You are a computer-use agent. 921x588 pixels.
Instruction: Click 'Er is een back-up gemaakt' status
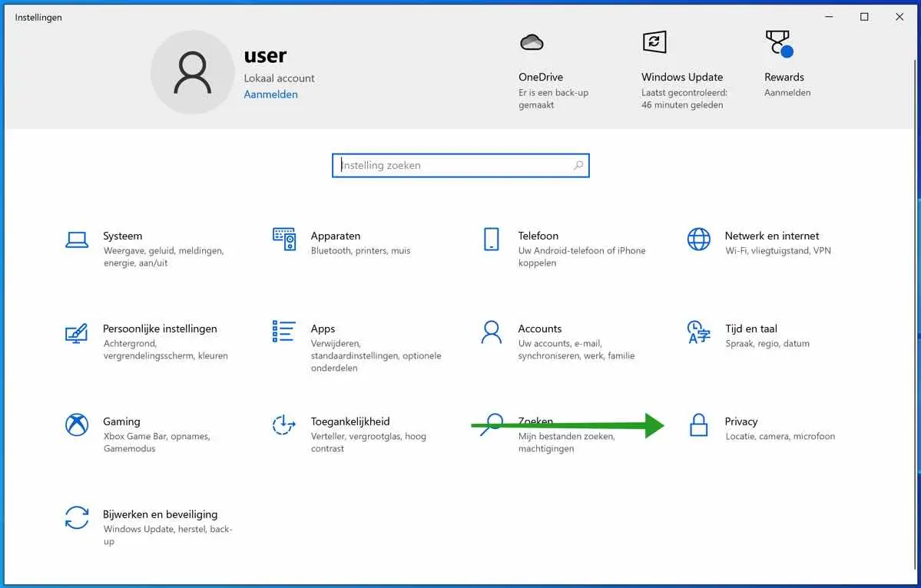click(x=553, y=98)
